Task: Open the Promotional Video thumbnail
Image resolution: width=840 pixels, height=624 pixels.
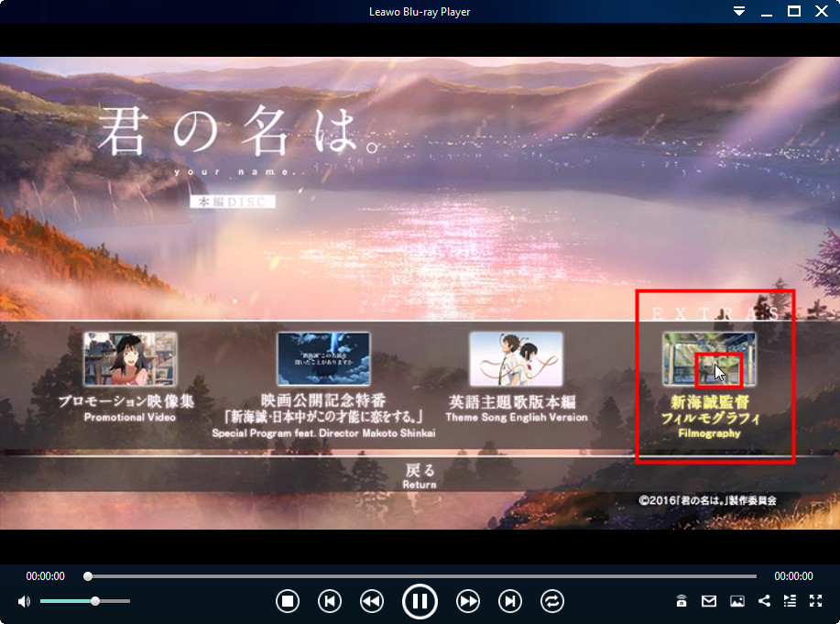Action: [x=130, y=358]
